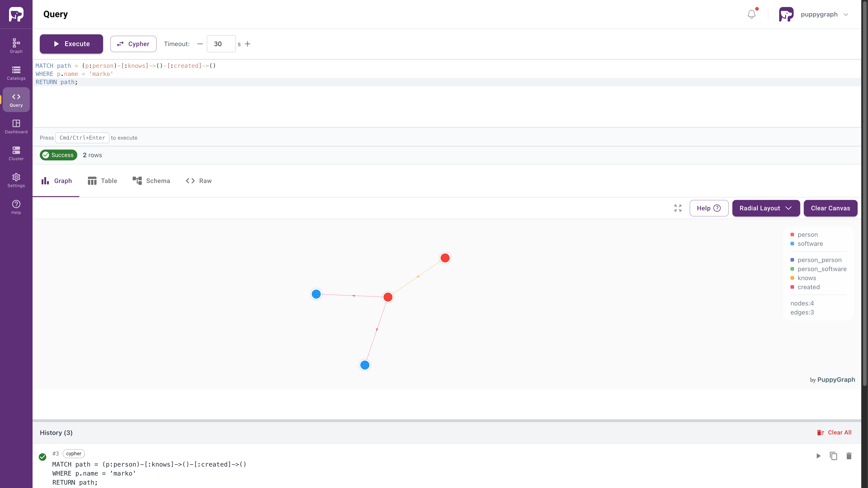Open the Radial Layout dropdown
Screen dimensions: 868x488
(x=766, y=208)
